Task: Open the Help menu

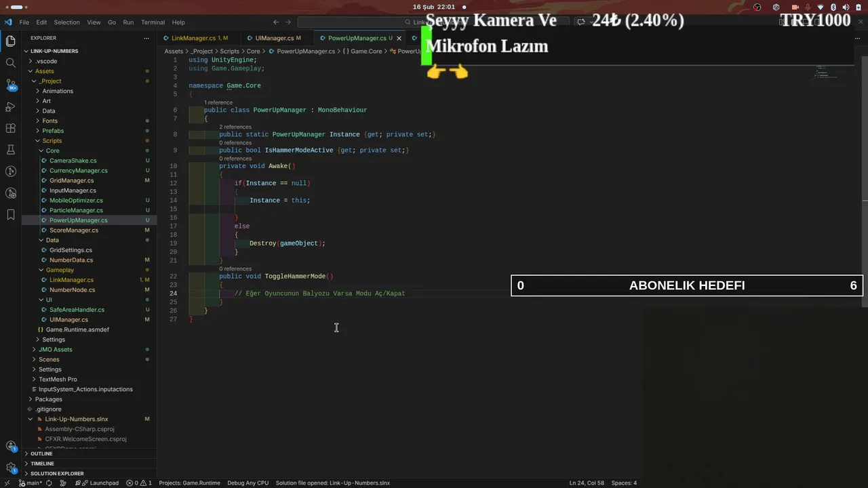Action: tap(178, 22)
